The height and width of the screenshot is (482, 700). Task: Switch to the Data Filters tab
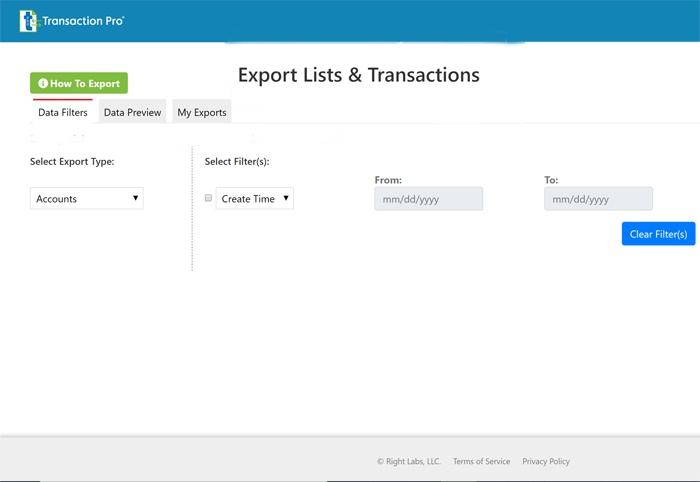(x=63, y=113)
